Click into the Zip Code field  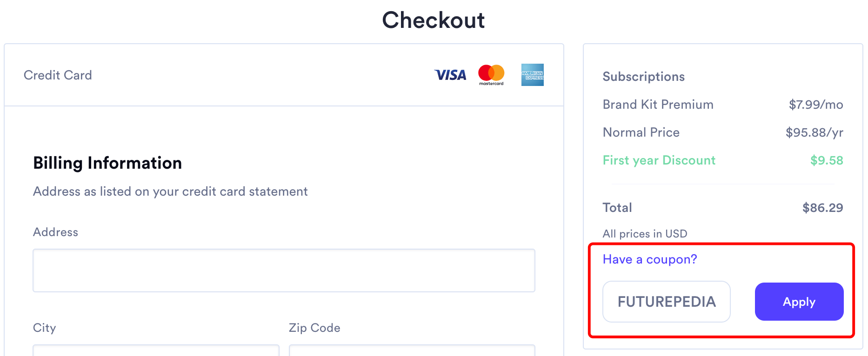[412, 350]
